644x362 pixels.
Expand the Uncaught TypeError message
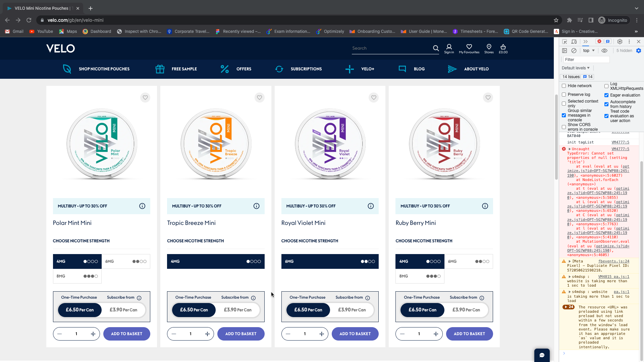pyautogui.click(x=570, y=149)
